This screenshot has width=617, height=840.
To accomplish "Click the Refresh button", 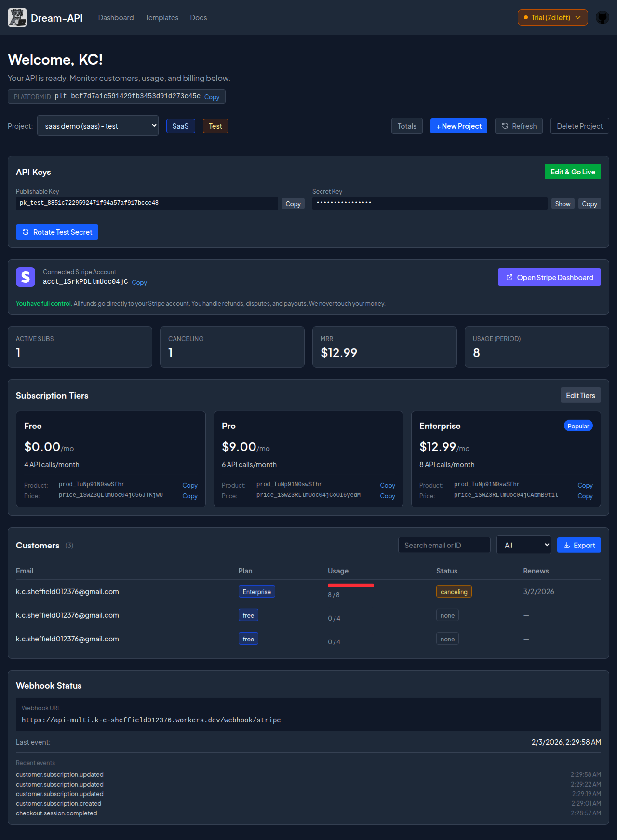I will pyautogui.click(x=519, y=126).
